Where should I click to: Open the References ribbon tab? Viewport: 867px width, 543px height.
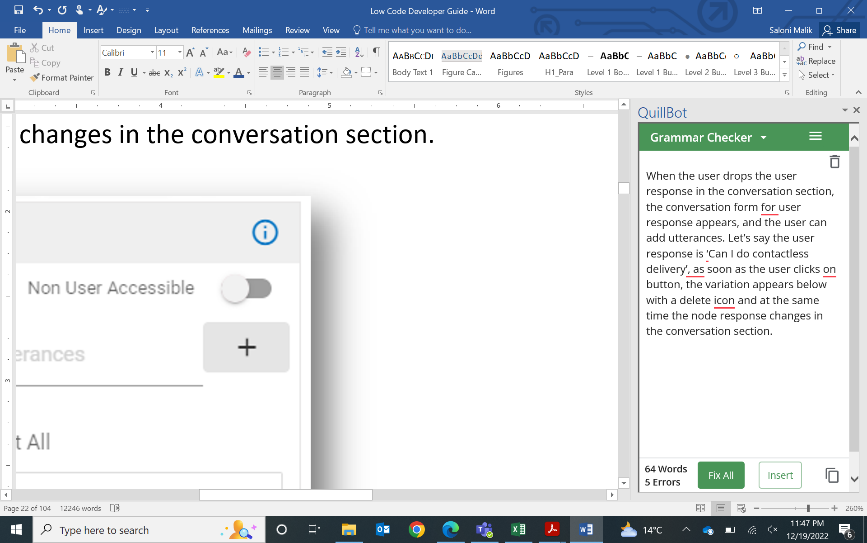(x=210, y=30)
